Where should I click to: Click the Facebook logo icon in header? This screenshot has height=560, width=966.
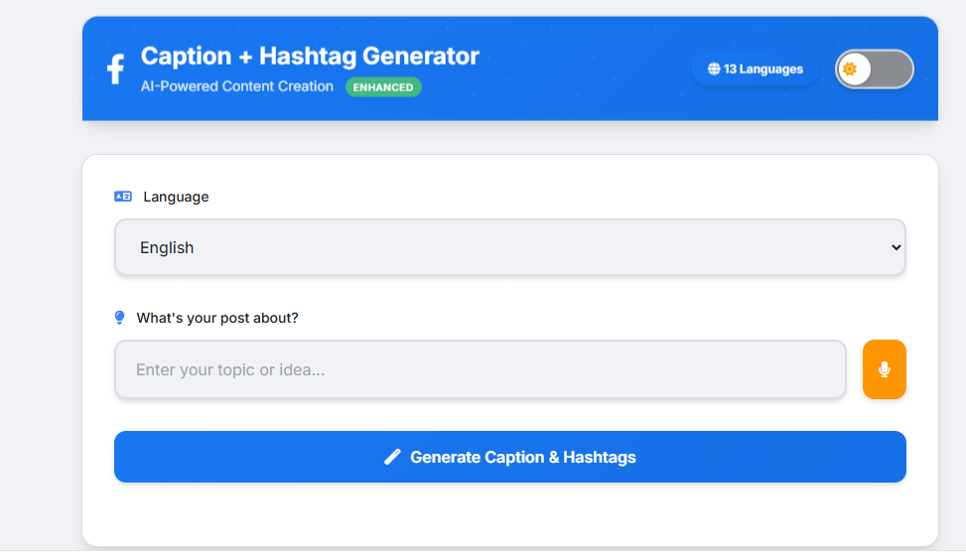point(116,69)
